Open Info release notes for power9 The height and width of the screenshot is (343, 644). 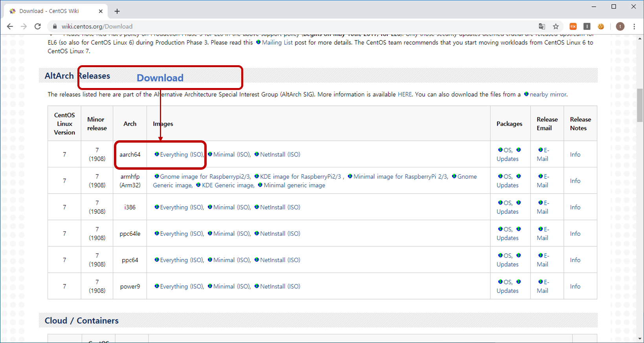click(575, 286)
